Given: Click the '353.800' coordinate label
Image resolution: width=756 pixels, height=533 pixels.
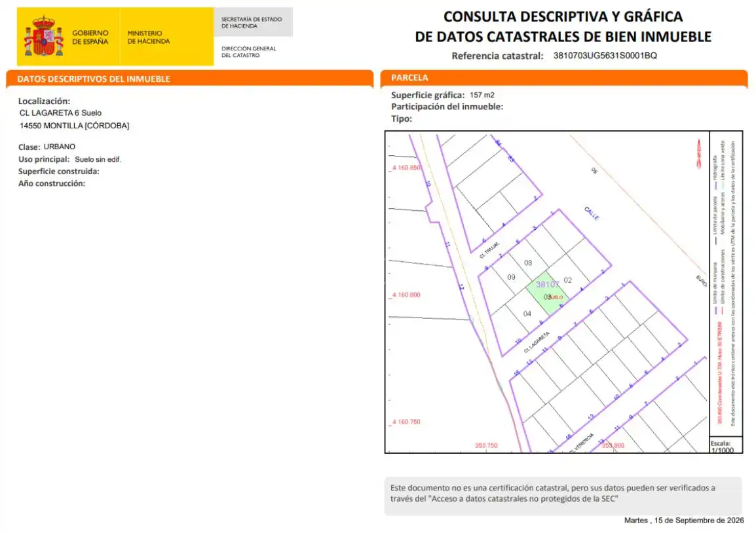Looking at the screenshot, I should (613, 445).
